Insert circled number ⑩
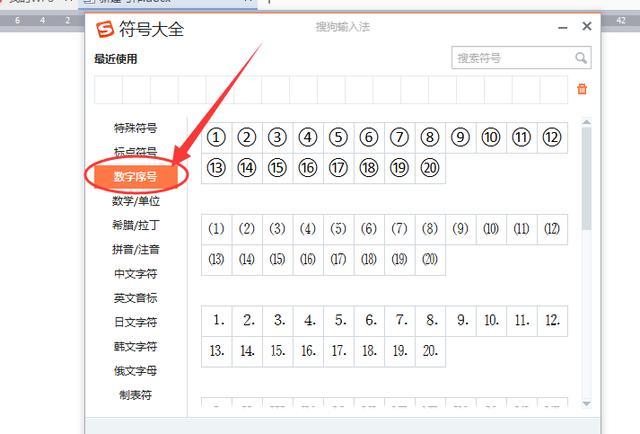The width and height of the screenshot is (640, 434). tap(491, 137)
